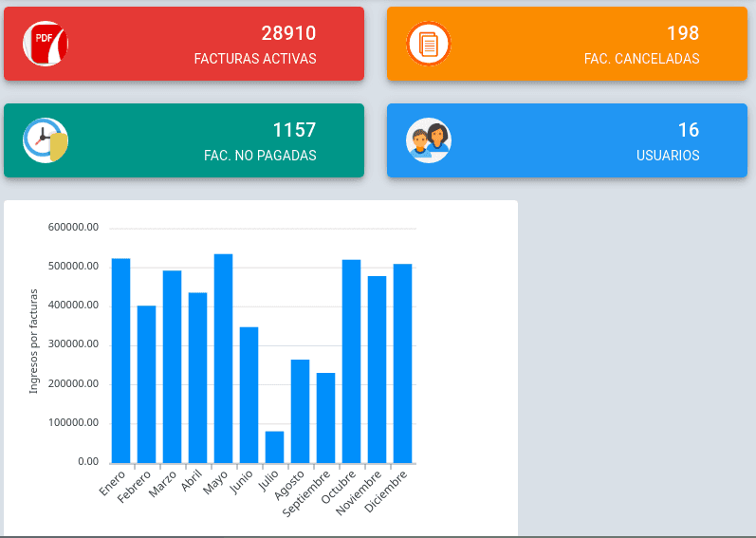Image resolution: width=756 pixels, height=538 pixels.
Task: Open the FAC. CANCELADAS label
Action: coord(642,58)
